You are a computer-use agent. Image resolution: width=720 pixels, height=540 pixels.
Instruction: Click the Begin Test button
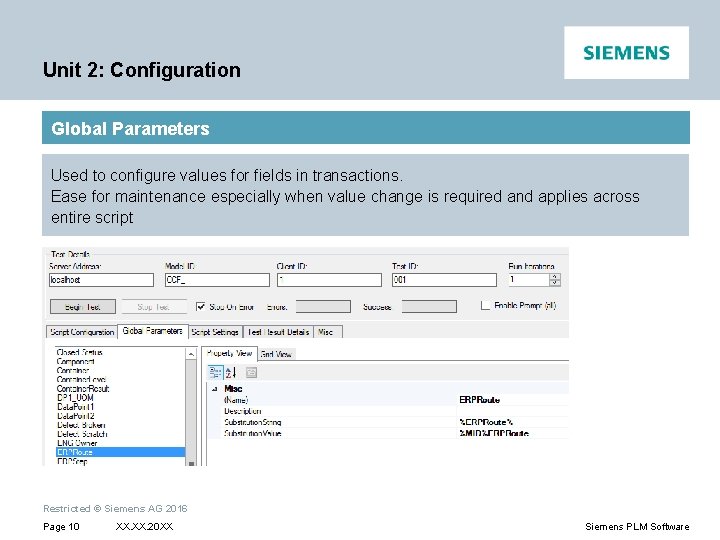pyautogui.click(x=83, y=307)
